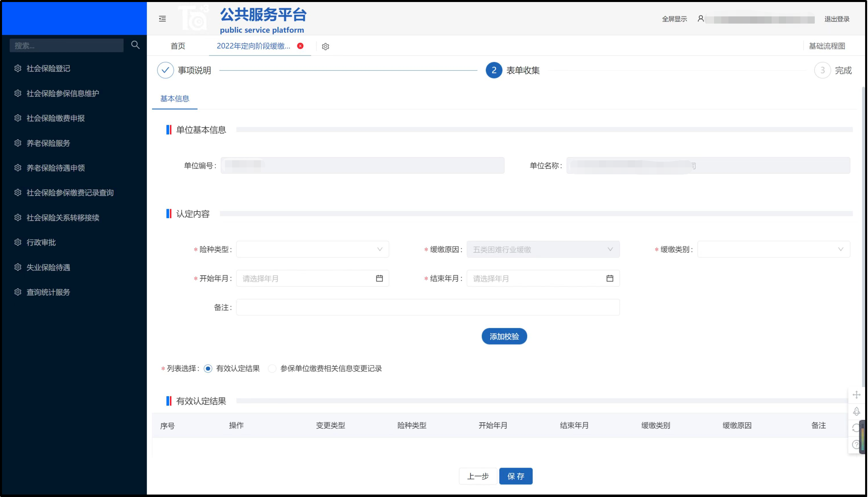Click step 2 circle 表单收集

pos(494,70)
